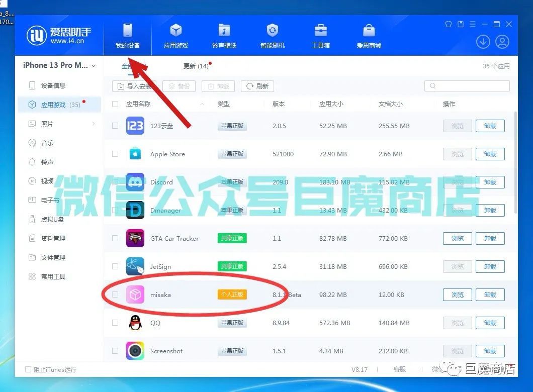Uninstall QQ via 卸载 button
The width and height of the screenshot is (533, 392).
click(x=490, y=323)
